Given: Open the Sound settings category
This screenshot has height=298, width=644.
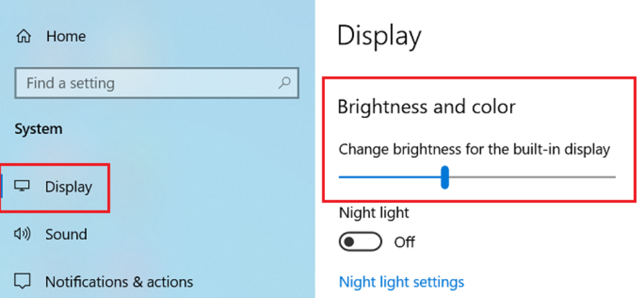Looking at the screenshot, I should 66,234.
